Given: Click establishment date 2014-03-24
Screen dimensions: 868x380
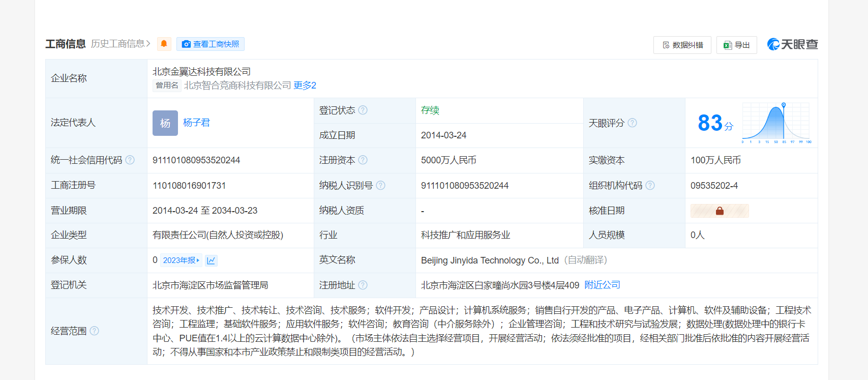Looking at the screenshot, I should [443, 135].
